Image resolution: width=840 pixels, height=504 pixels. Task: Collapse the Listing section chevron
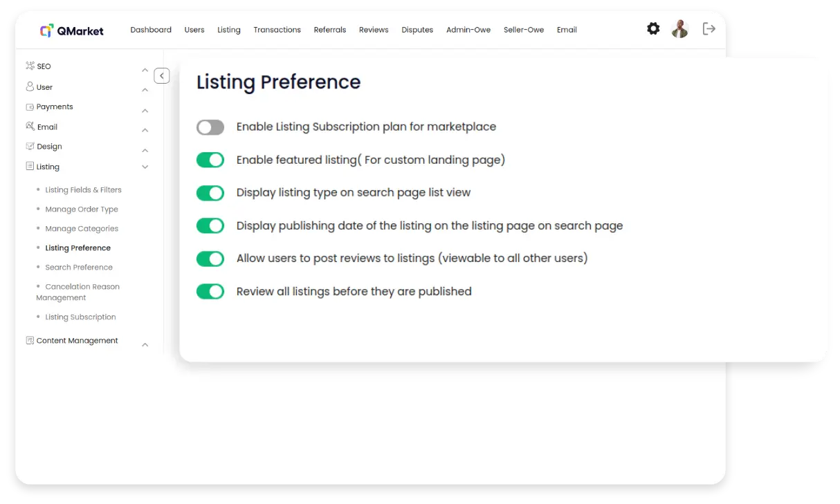coord(145,167)
